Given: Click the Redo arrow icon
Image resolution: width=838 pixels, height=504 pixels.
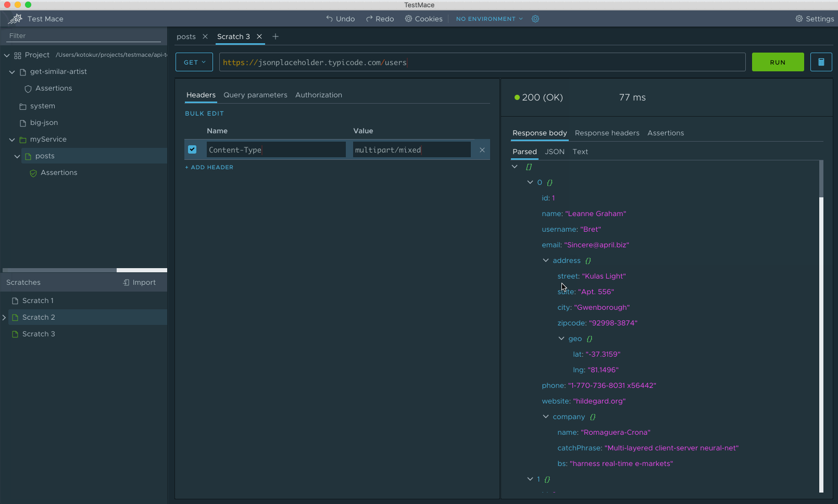Looking at the screenshot, I should click(x=369, y=19).
